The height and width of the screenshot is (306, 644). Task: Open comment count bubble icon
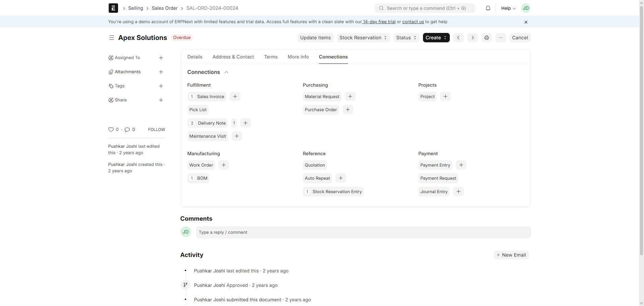point(127,130)
